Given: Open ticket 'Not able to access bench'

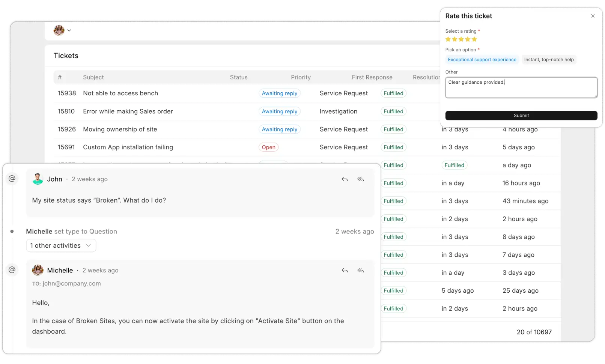Looking at the screenshot, I should [120, 93].
